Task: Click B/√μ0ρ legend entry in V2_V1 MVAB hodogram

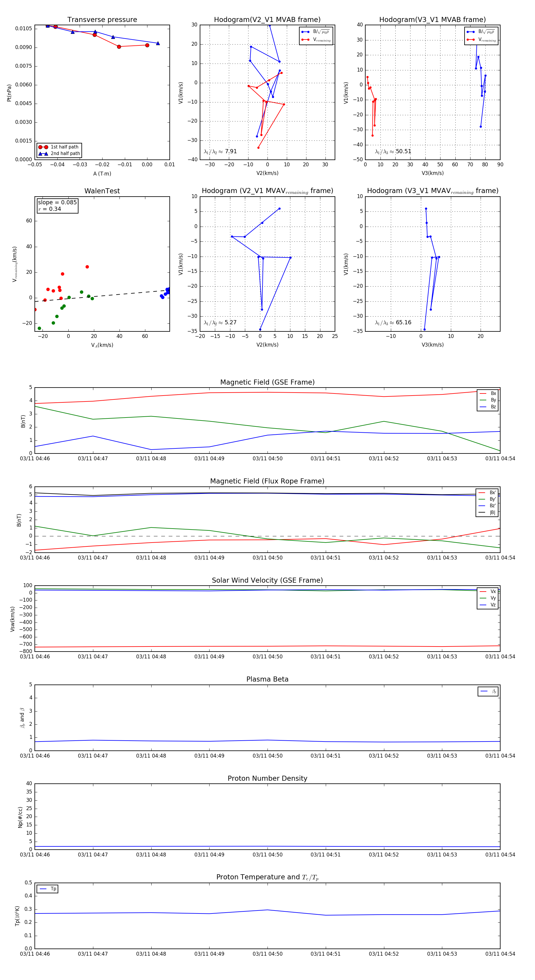Action: (x=316, y=32)
